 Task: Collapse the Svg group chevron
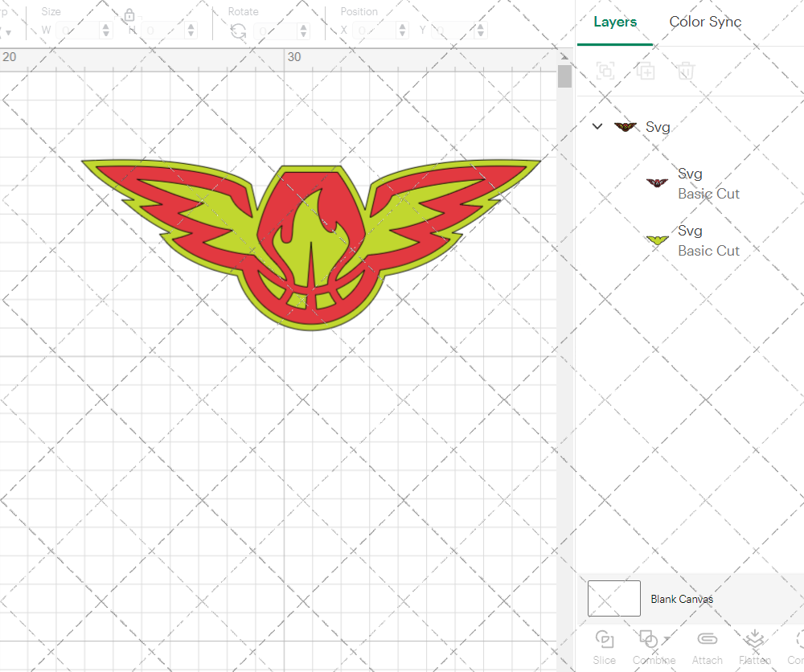597,126
